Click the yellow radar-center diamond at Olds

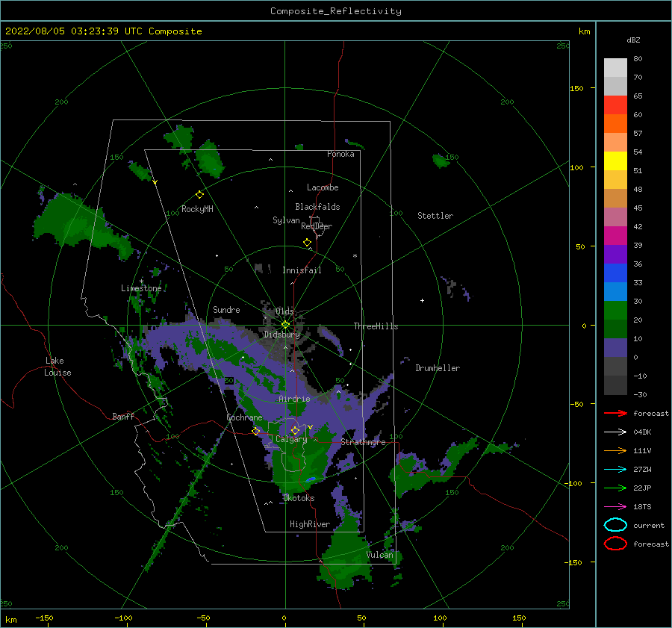coord(285,325)
